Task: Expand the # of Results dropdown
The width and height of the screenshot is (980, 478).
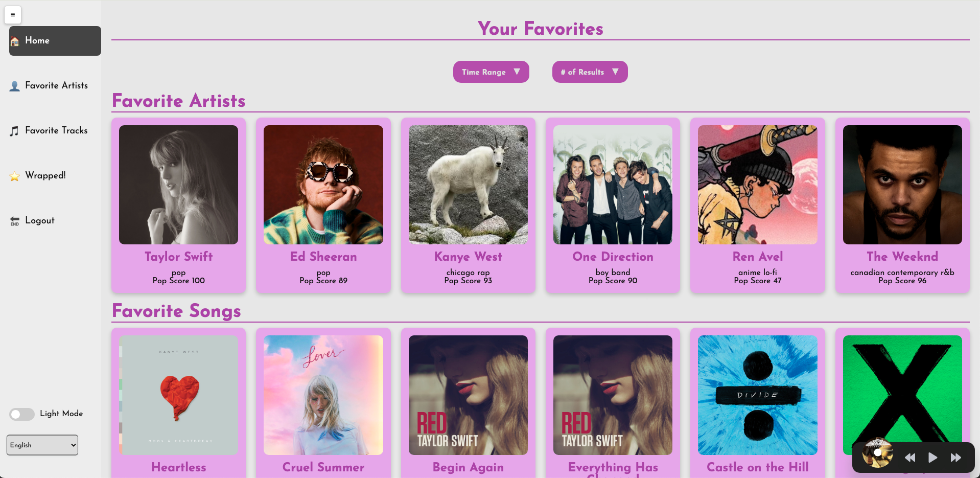Action: 590,72
